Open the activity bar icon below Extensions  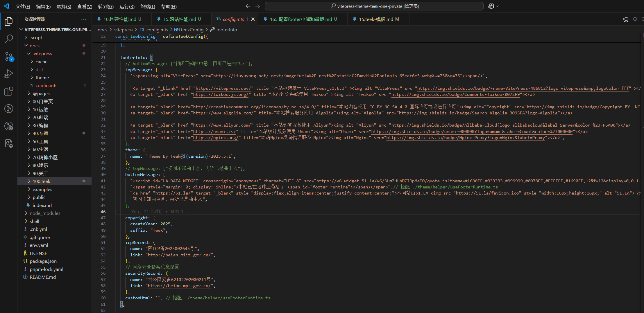click(9, 109)
